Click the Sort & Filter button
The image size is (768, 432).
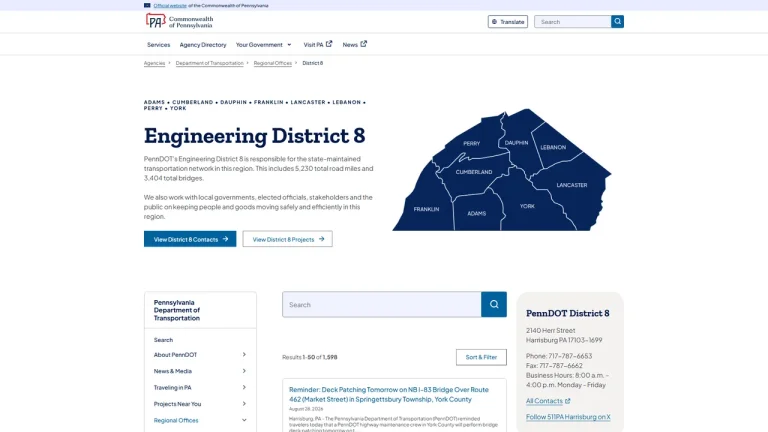(x=481, y=357)
